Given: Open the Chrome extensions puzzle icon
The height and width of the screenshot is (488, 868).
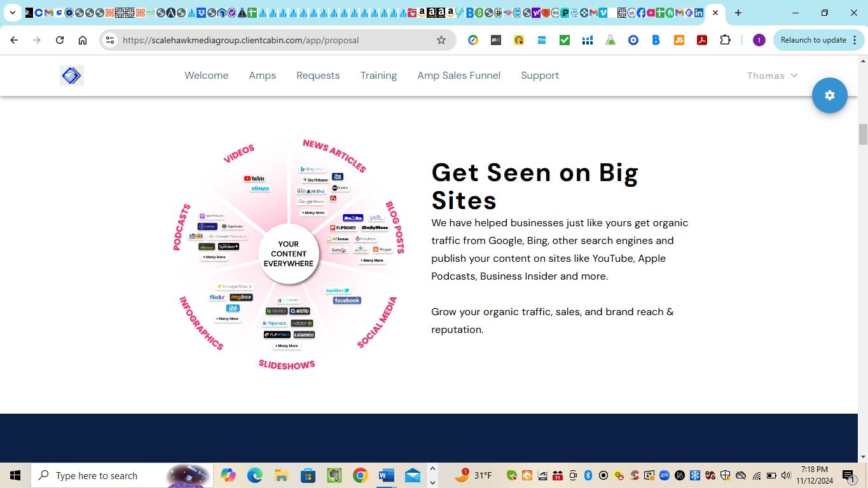Looking at the screenshot, I should point(725,40).
